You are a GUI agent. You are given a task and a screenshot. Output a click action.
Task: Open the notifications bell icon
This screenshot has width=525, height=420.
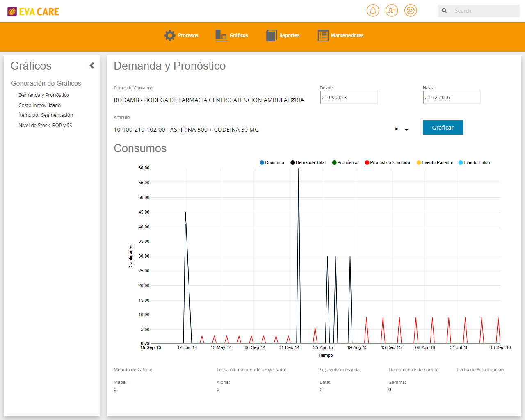tap(373, 11)
